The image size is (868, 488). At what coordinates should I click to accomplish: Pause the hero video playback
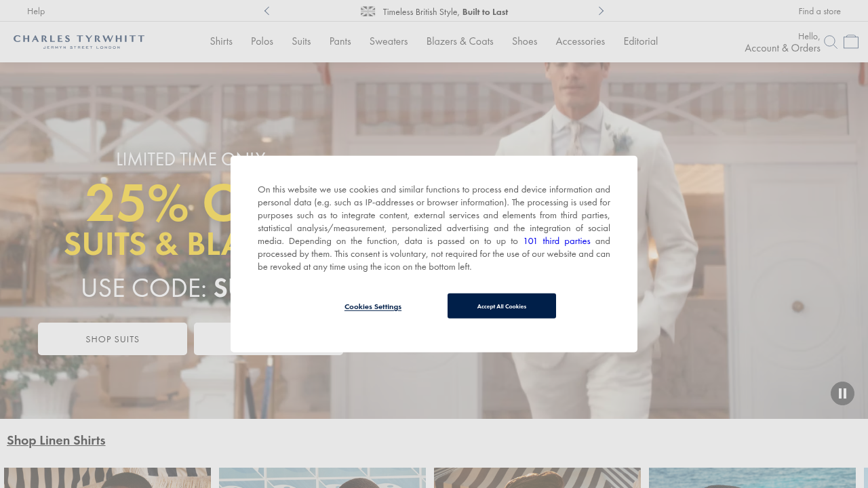coord(842,393)
